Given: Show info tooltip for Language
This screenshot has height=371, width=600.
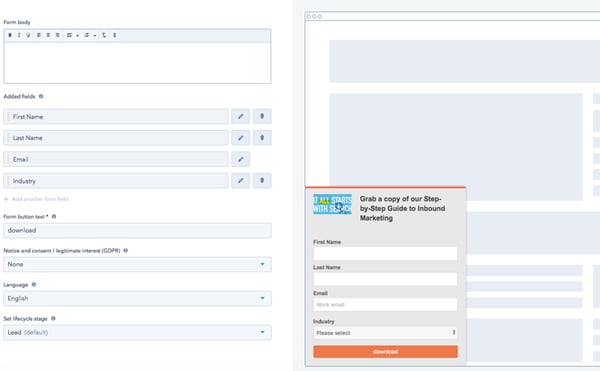Looking at the screenshot, I should tap(34, 285).
